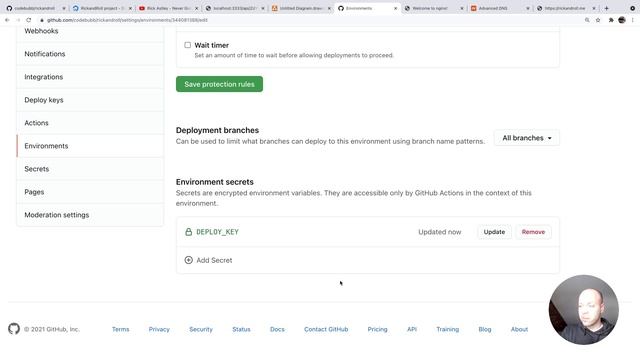This screenshot has width=640, height=360.
Task: Open the Privacy footer link
Action: (x=159, y=329)
